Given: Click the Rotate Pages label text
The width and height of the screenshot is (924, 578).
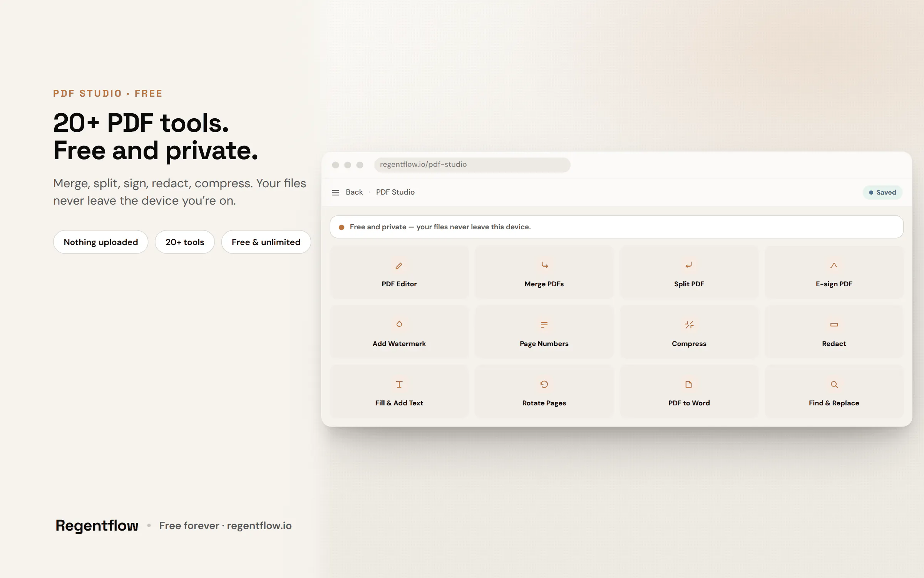Looking at the screenshot, I should click(544, 403).
